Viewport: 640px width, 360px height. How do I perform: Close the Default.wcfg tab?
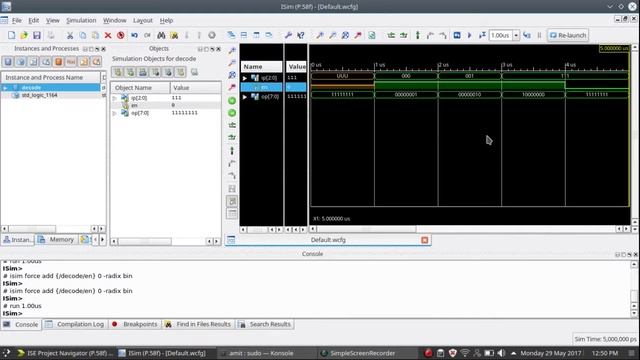click(424, 240)
